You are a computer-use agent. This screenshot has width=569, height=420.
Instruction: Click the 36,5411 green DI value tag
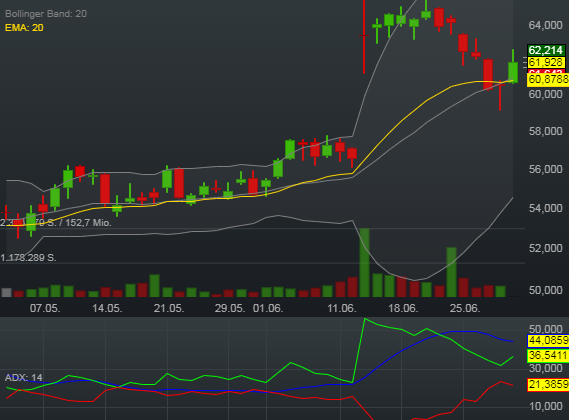(x=548, y=355)
